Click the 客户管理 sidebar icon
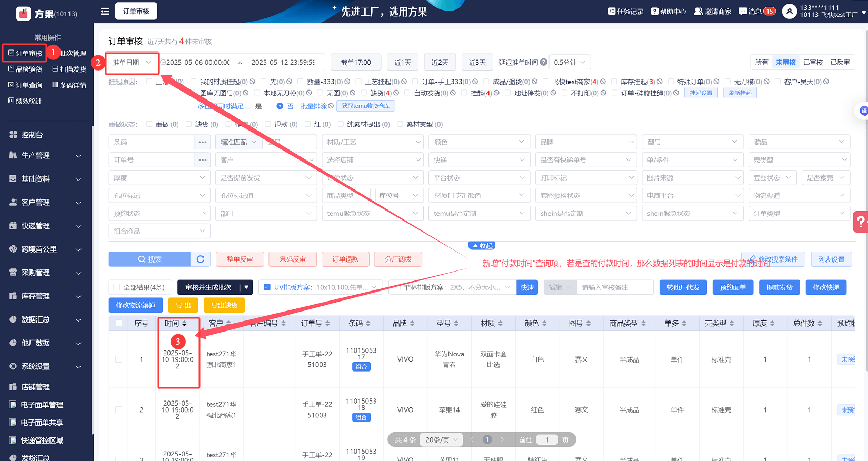868x461 pixels. [13, 202]
